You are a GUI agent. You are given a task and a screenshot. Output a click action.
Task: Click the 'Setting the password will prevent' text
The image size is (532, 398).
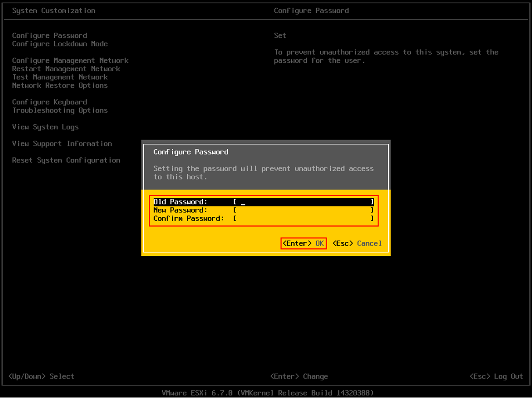point(263,173)
